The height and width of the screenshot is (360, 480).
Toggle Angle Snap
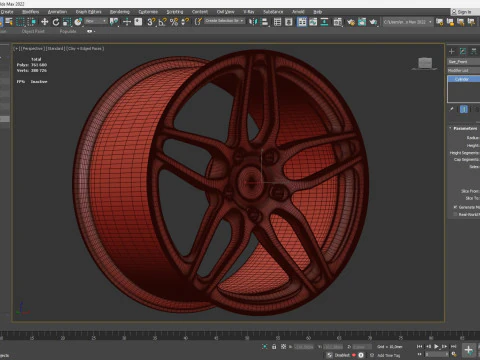tap(162, 22)
